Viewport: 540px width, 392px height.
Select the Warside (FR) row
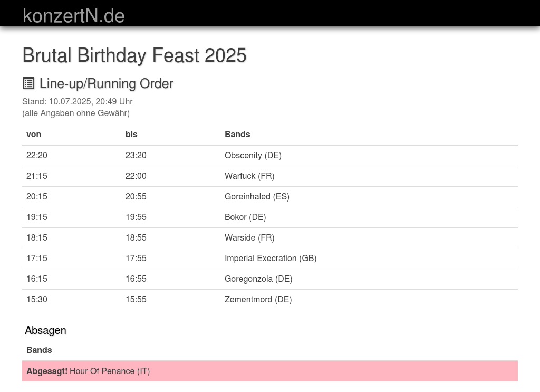coord(249,237)
